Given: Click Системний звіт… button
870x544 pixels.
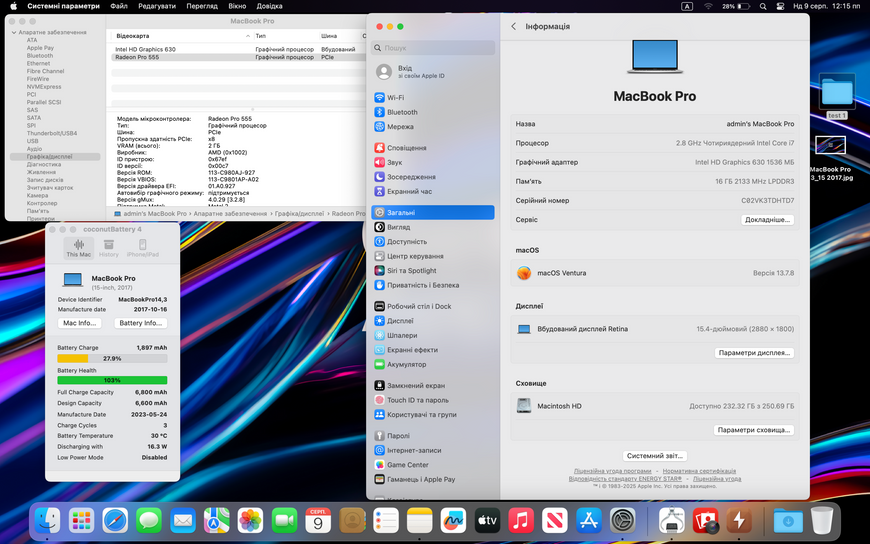Looking at the screenshot, I should pos(655,456).
